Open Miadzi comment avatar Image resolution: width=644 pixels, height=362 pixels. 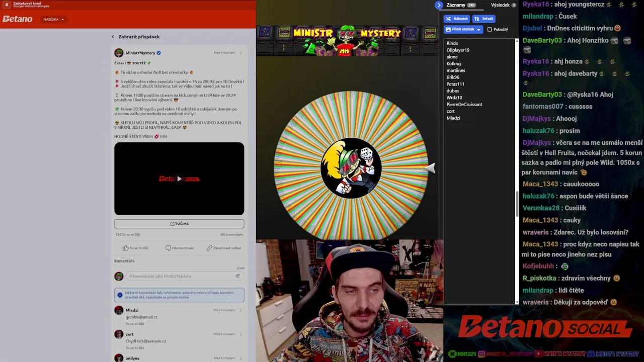[x=119, y=310]
